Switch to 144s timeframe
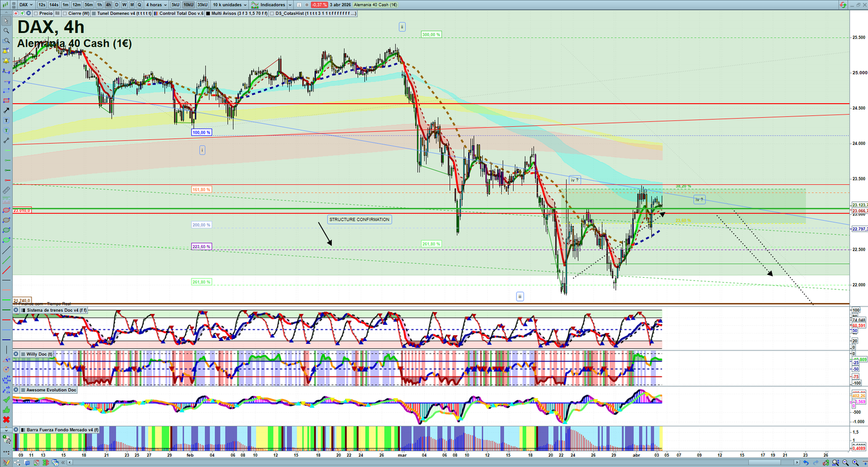This screenshot has width=868, height=467. pyautogui.click(x=54, y=5)
